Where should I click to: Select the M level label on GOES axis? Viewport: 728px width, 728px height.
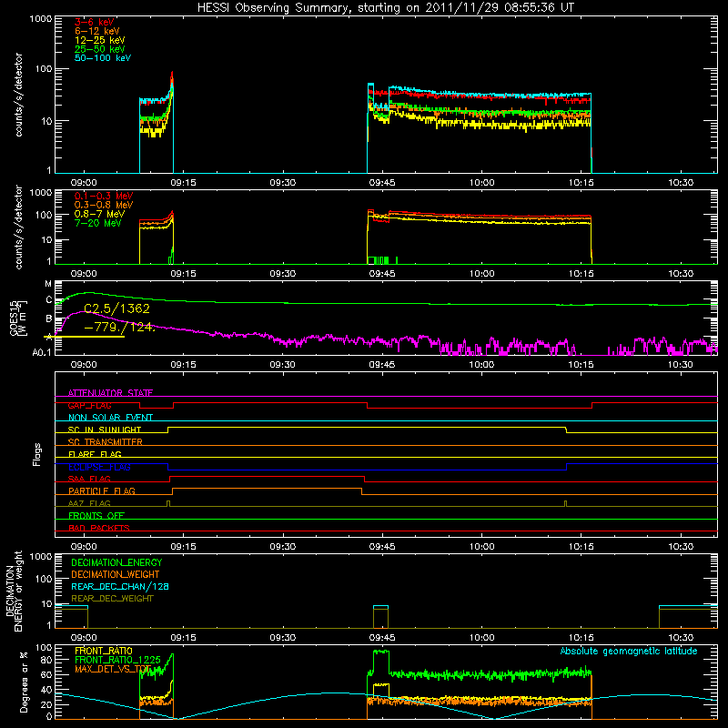[48, 284]
